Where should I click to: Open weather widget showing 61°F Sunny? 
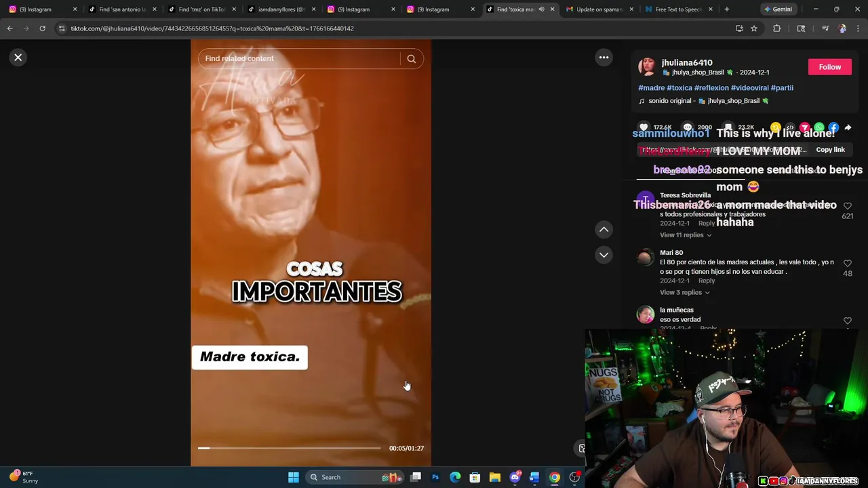coord(23,477)
